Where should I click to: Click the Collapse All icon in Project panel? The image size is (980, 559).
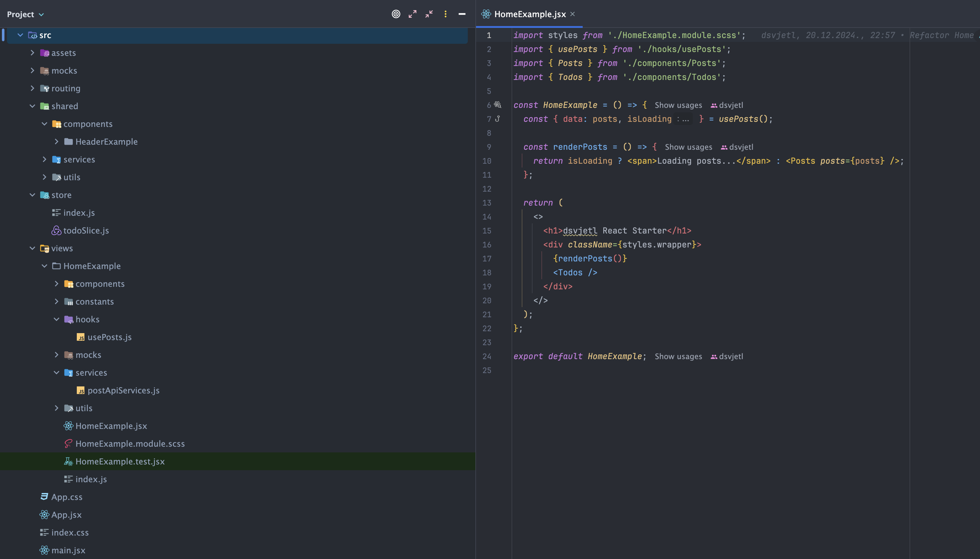(x=429, y=14)
